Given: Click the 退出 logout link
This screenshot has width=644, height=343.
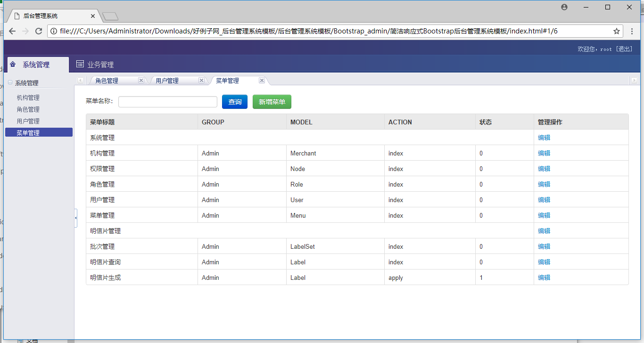Looking at the screenshot, I should tap(624, 49).
